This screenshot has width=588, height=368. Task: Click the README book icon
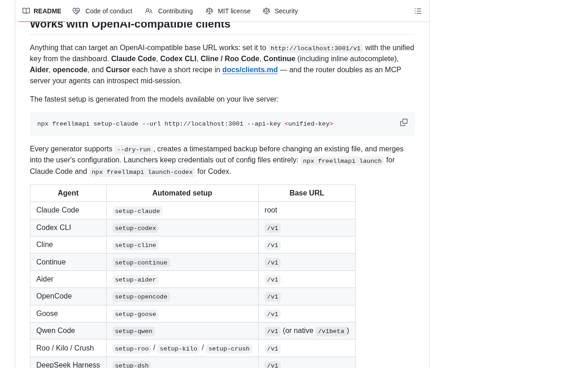click(x=26, y=11)
